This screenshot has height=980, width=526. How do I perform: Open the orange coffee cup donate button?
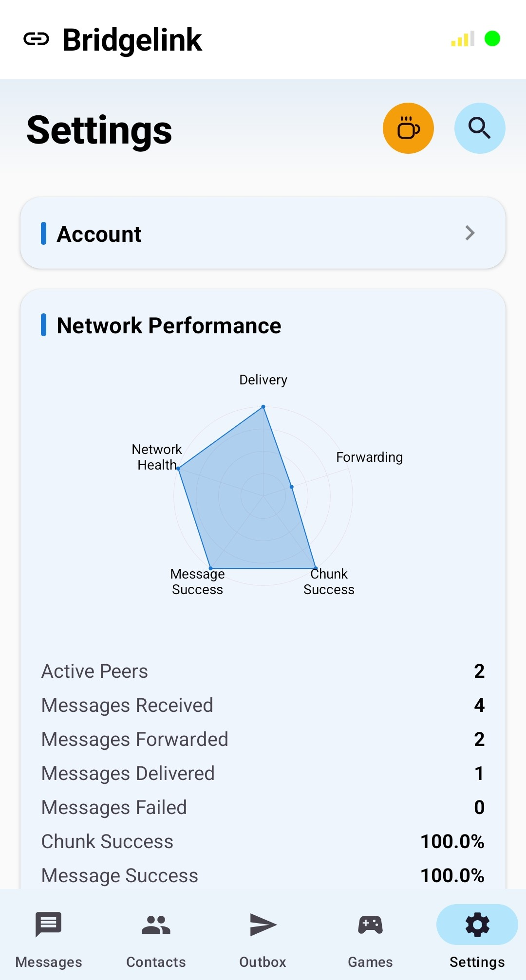pyautogui.click(x=408, y=128)
